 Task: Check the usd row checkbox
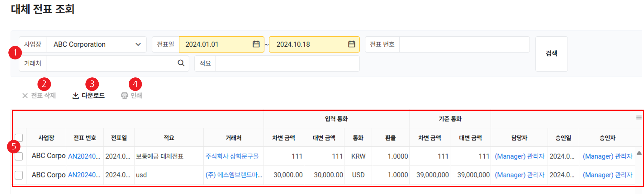click(x=19, y=175)
